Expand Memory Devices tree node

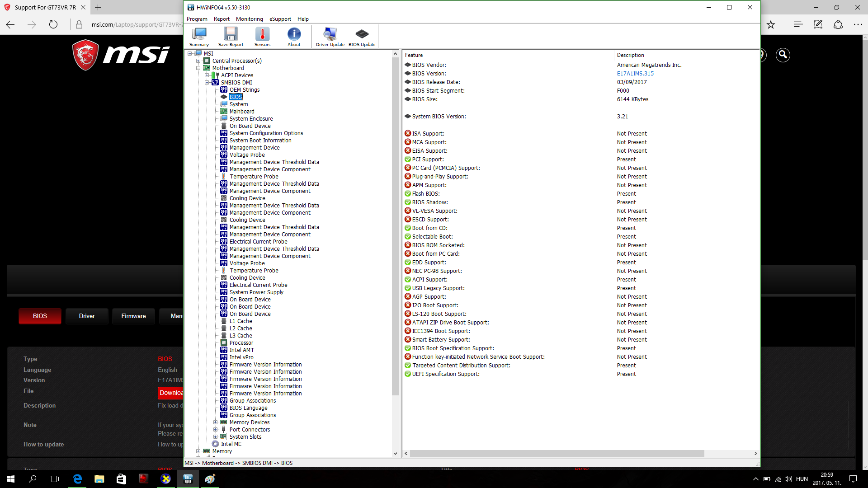[215, 422]
